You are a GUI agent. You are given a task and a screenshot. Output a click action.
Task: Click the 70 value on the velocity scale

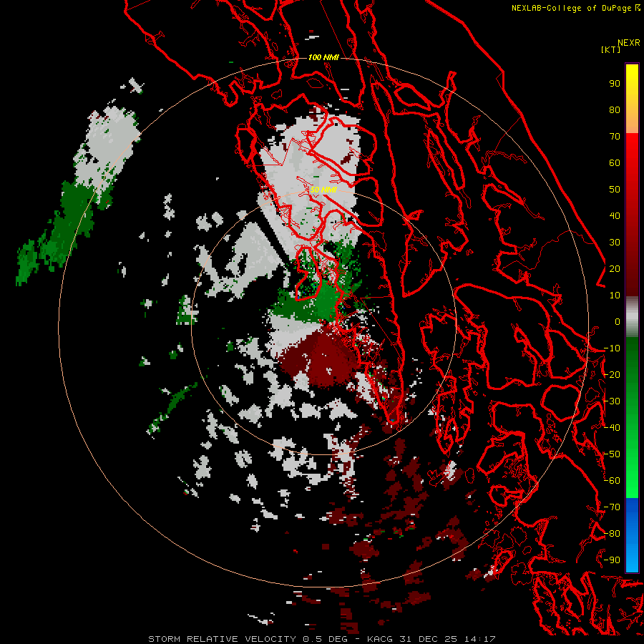pyautogui.click(x=615, y=137)
